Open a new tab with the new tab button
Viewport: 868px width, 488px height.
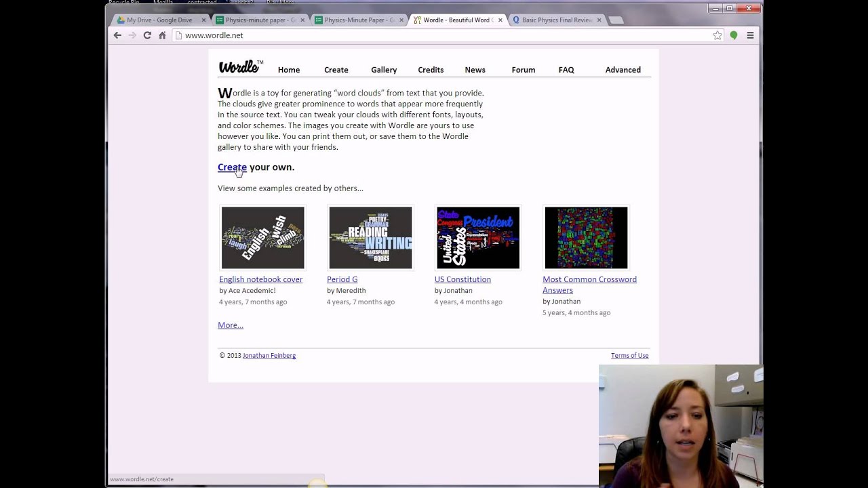pyautogui.click(x=616, y=20)
